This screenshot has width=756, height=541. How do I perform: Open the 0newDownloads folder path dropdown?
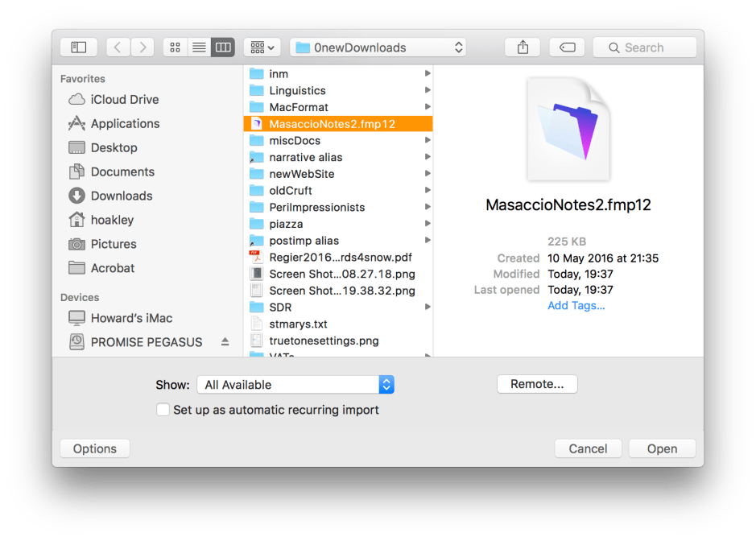click(378, 47)
